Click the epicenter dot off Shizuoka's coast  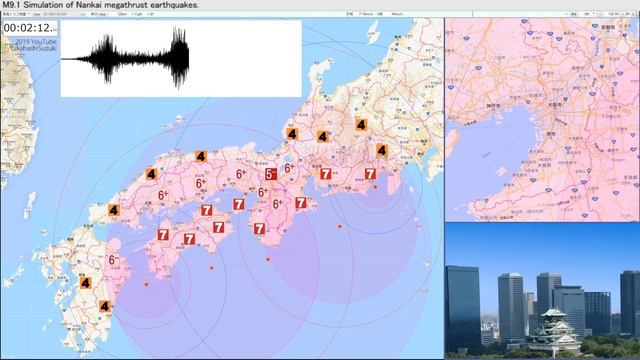[376, 187]
